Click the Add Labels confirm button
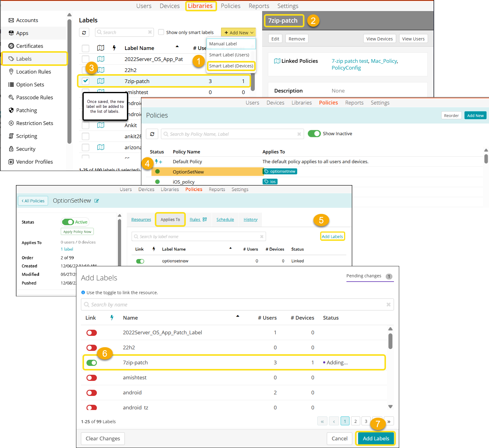The image size is (489, 448). [376, 439]
